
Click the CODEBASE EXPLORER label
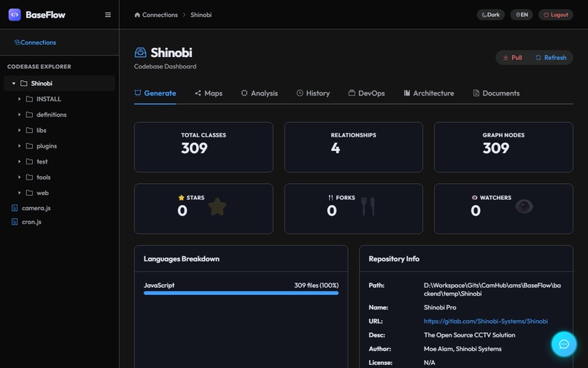[39, 66]
